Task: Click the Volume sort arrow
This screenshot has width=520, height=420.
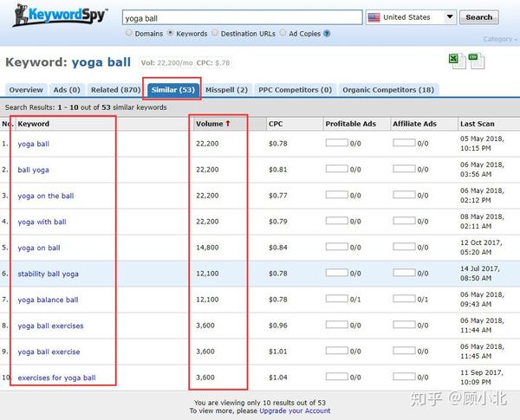Action: [228, 124]
